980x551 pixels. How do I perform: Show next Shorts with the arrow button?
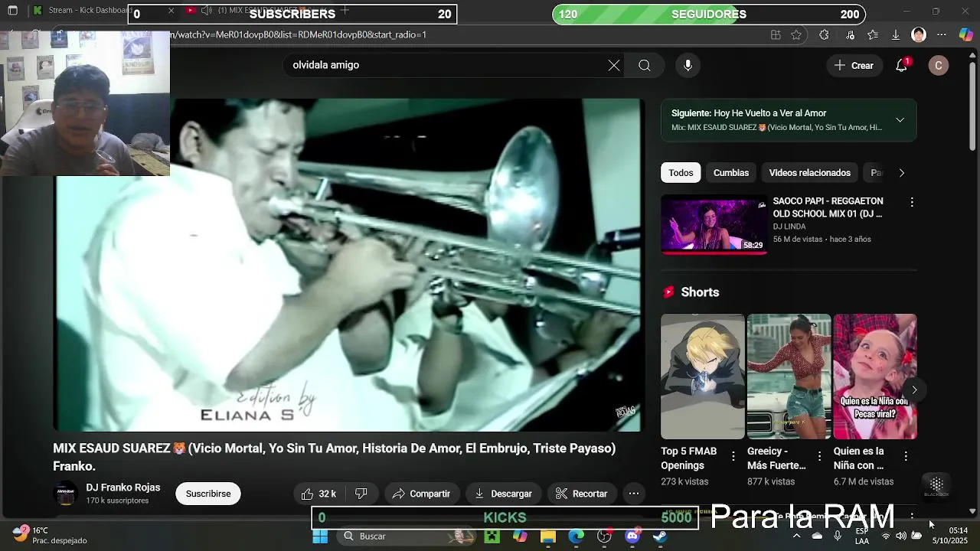click(914, 390)
